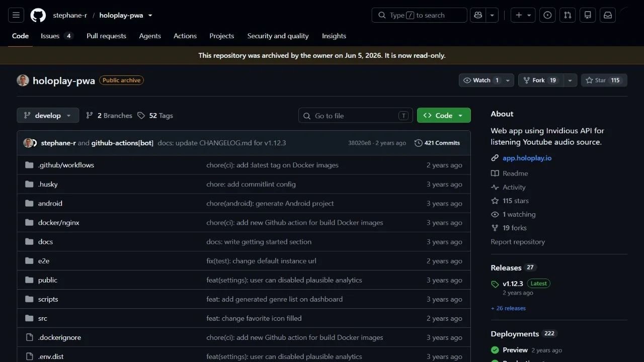Open the holoplay-pwa repository switcher dropdown
Viewport: 644px width, 362px height.
[x=150, y=15]
